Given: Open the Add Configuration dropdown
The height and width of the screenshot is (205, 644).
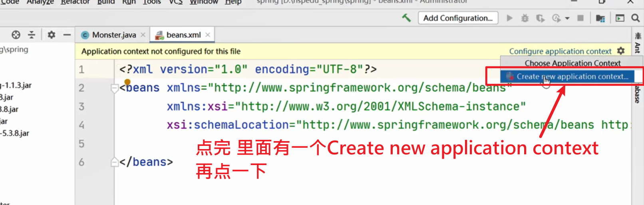Looking at the screenshot, I should click(458, 18).
